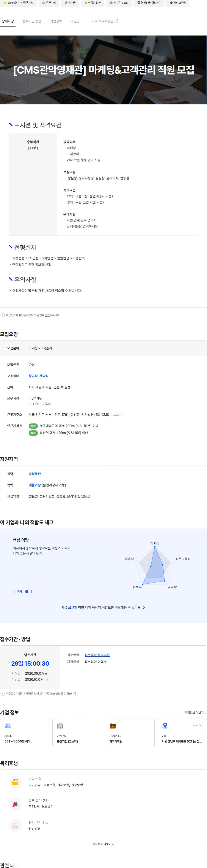Click the 성취지향성 radar chart label
This screenshot has width=207, height=868.
coord(183,559)
